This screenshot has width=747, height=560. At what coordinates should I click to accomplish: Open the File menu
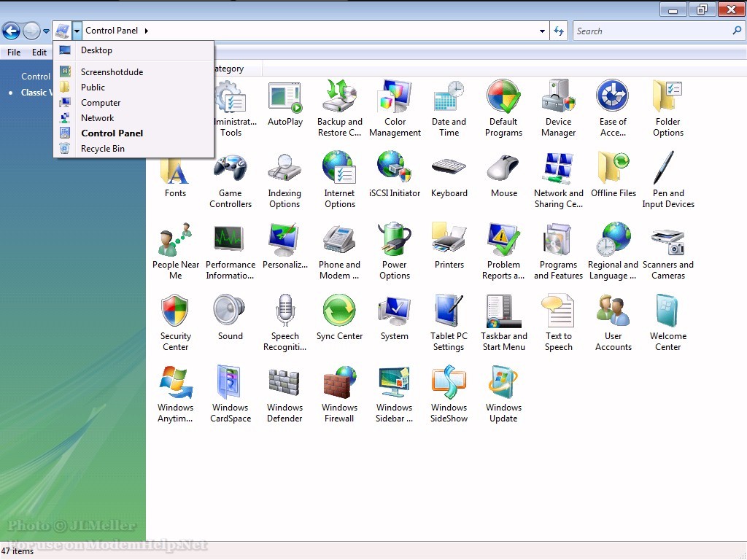[14, 52]
